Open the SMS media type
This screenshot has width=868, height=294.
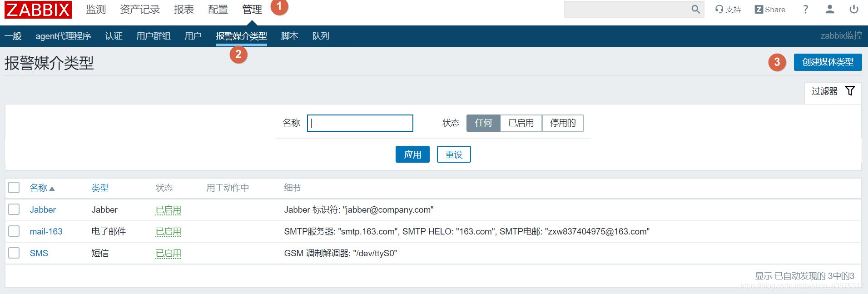[39, 253]
